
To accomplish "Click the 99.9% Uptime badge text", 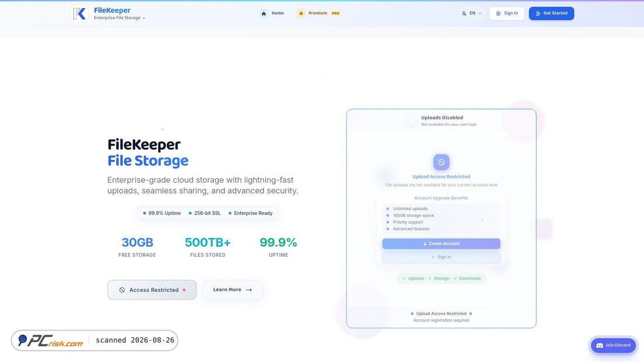I will [x=165, y=213].
